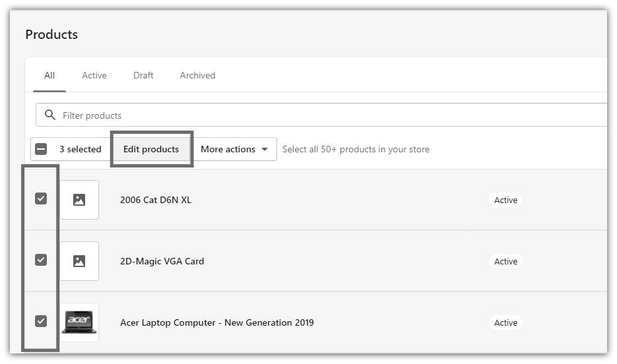Open the Acer Laptop Computer product title

pos(217,322)
